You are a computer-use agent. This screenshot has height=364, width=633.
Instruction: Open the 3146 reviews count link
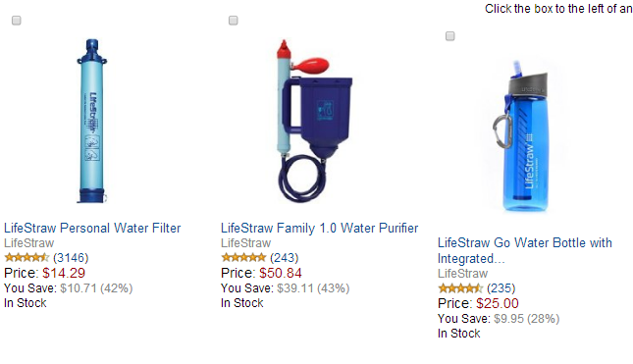(71, 258)
